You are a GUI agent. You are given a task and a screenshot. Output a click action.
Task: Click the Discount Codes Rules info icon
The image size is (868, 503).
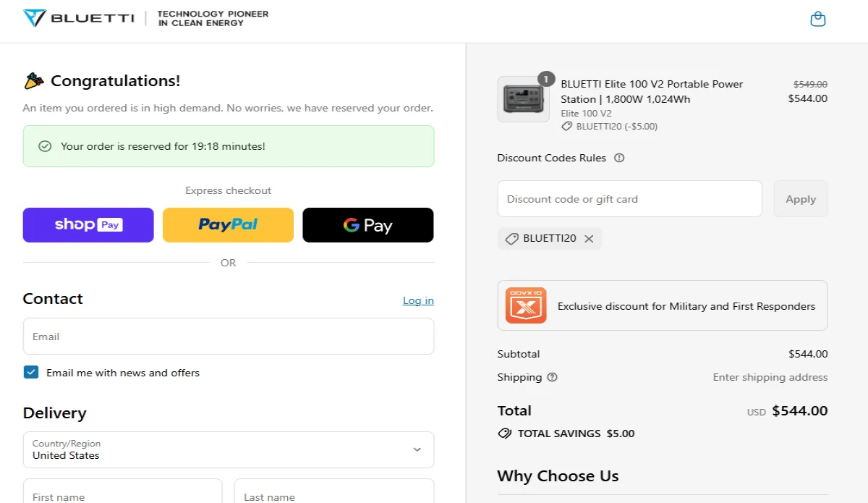pyautogui.click(x=619, y=158)
